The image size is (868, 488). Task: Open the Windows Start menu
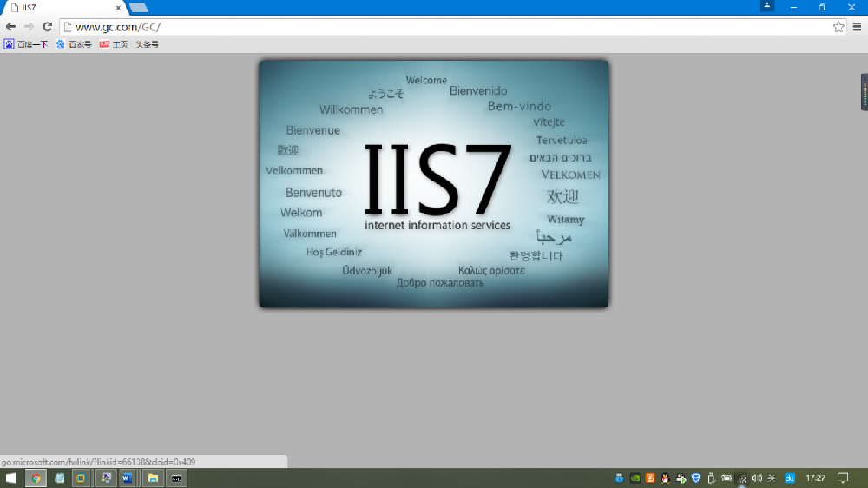click(10, 478)
